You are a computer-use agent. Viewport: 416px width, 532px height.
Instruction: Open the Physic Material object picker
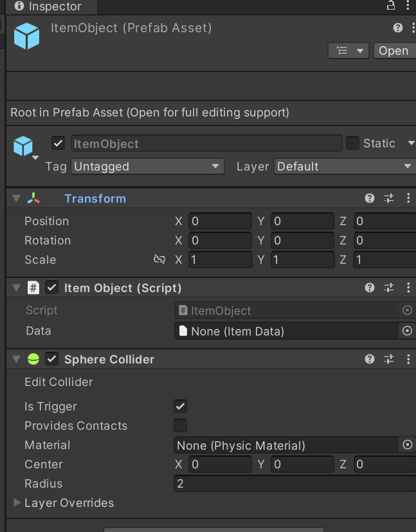pyautogui.click(x=407, y=445)
